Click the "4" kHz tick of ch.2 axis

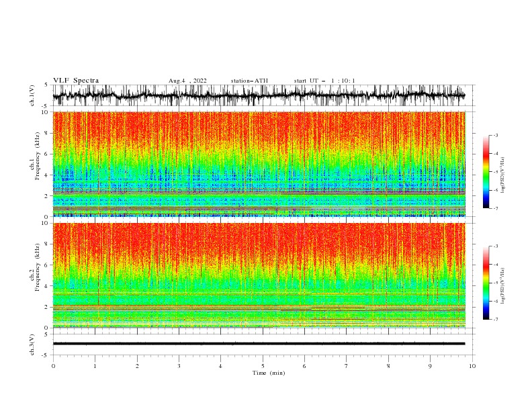point(46,286)
